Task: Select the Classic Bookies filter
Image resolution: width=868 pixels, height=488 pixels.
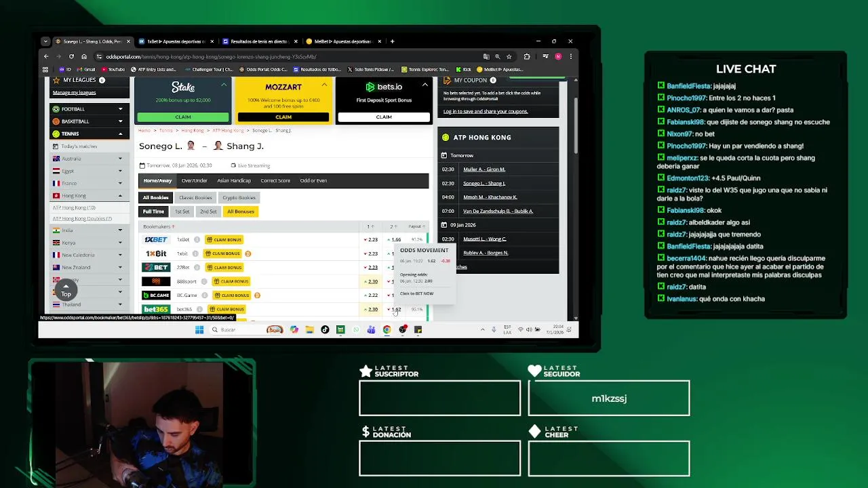Action: (195, 197)
